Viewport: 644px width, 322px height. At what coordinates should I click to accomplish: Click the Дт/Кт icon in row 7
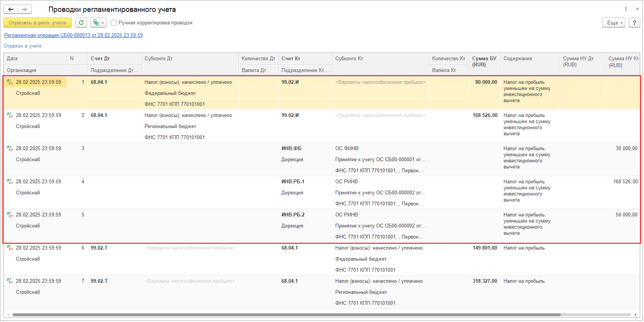point(10,281)
